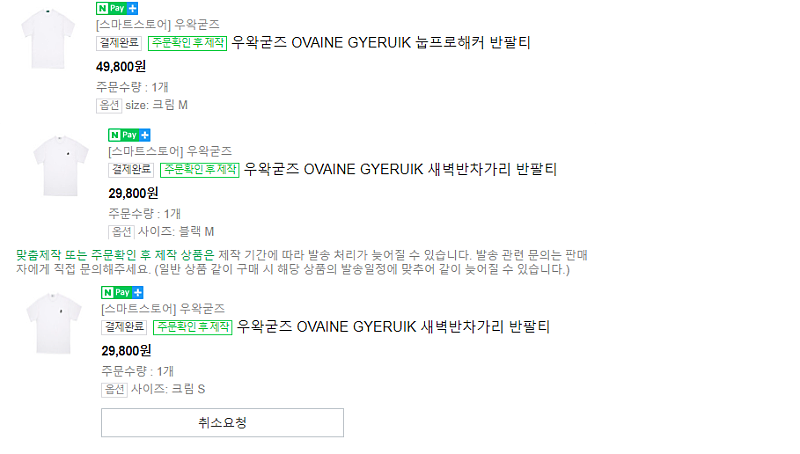Open the thumbnail of the 크림 S t-shirt

53,323
